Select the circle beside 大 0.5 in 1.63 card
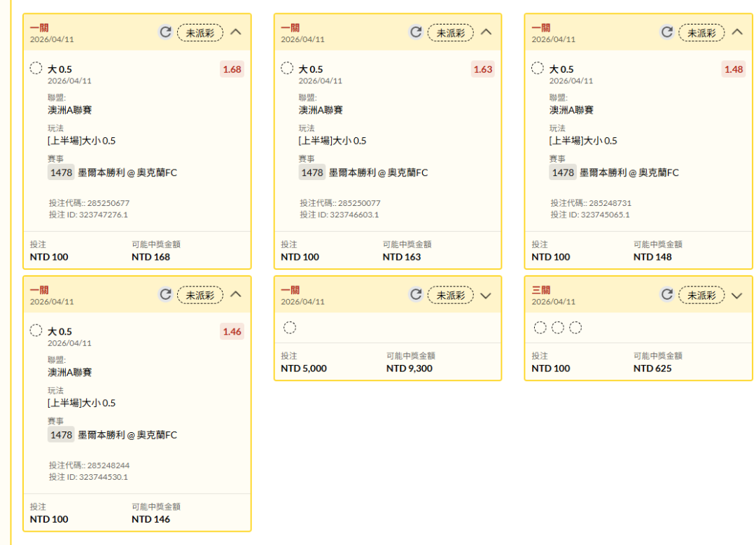This screenshot has width=756, height=545. coord(287,69)
